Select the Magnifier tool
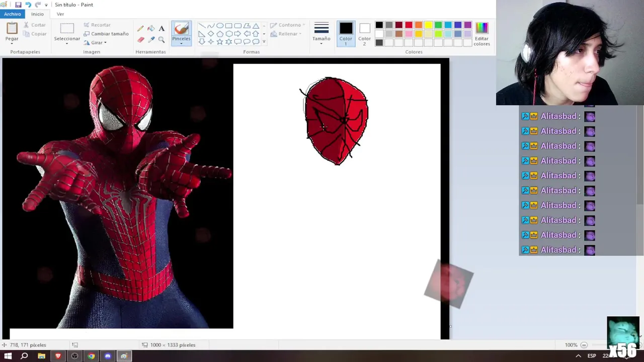This screenshot has height=362, width=644. tap(162, 39)
